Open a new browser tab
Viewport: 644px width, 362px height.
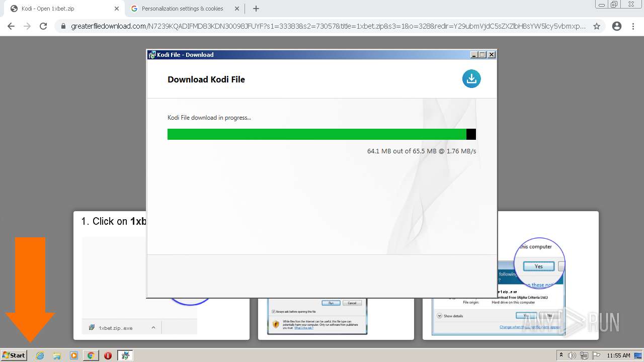256,9
